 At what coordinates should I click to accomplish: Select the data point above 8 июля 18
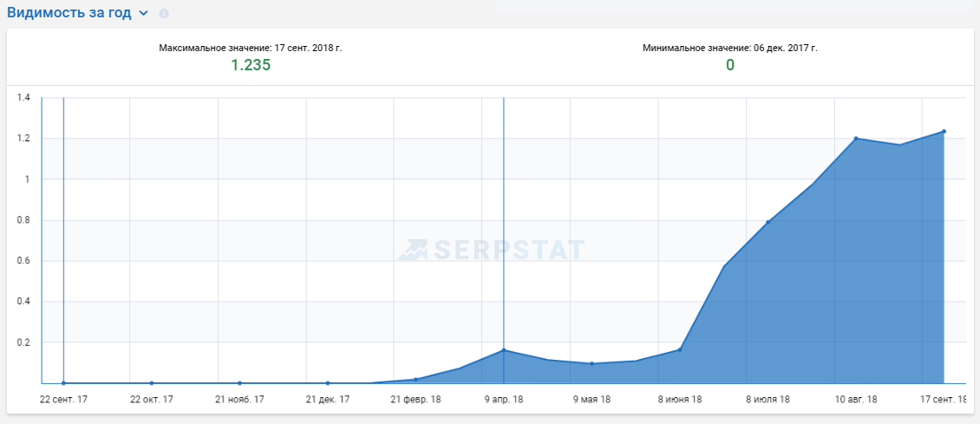[768, 222]
